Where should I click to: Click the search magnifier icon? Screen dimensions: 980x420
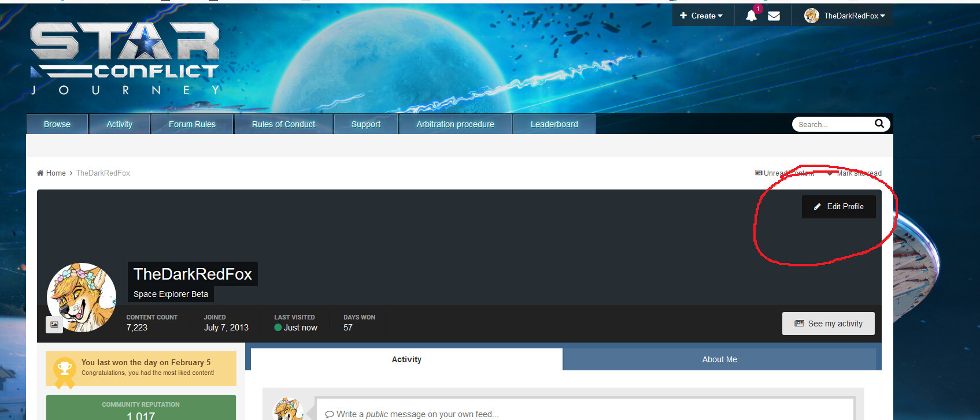pos(879,124)
